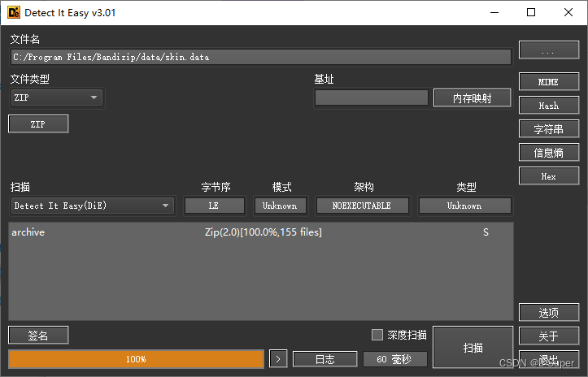588x377 pixels.
Task: Click the base address (基址) field
Action: pos(371,97)
